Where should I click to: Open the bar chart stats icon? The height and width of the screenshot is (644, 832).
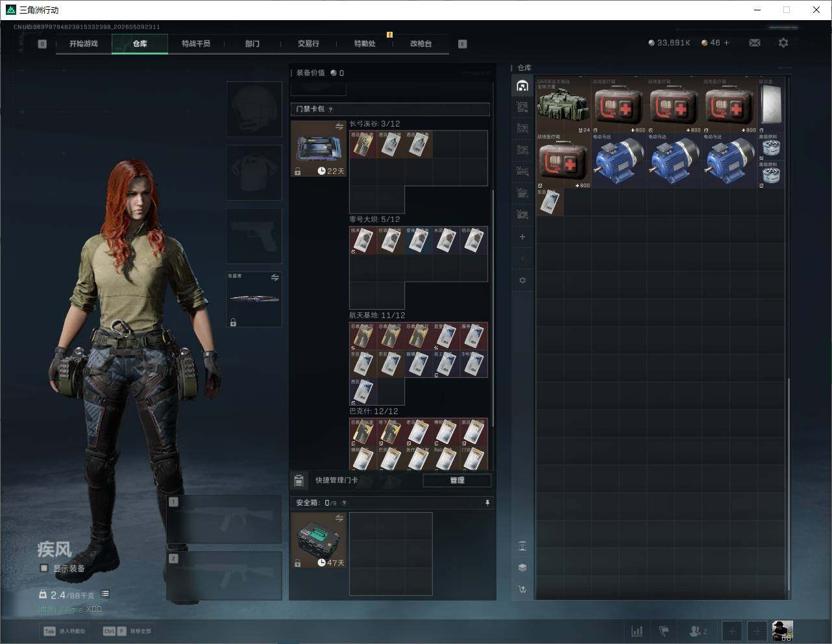pyautogui.click(x=637, y=631)
